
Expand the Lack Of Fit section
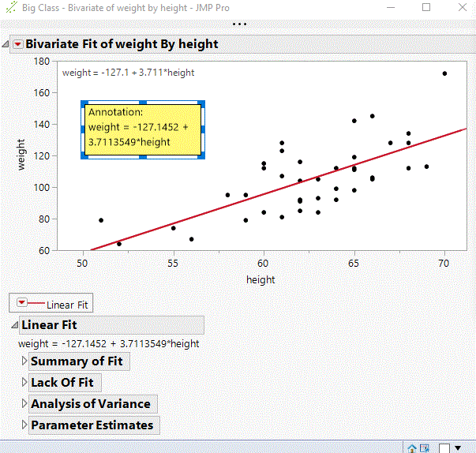click(24, 383)
